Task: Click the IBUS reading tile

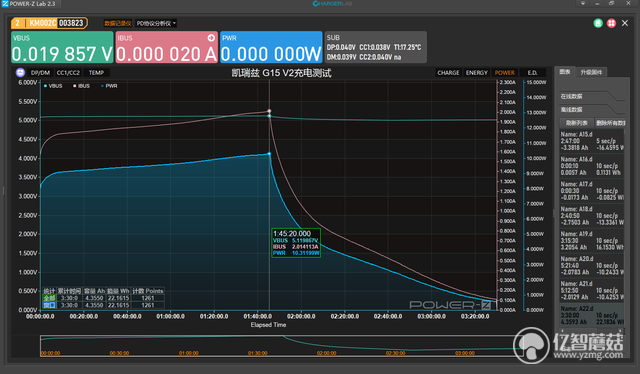Action: [166, 47]
